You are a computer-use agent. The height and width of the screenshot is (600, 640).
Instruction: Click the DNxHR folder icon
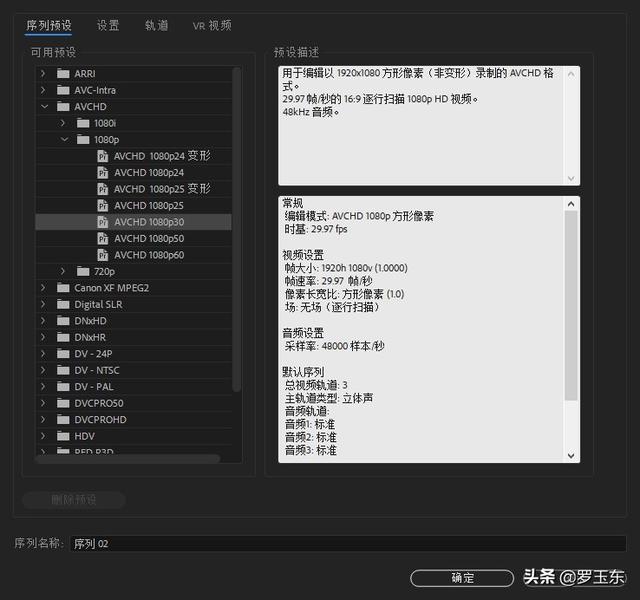point(63,337)
